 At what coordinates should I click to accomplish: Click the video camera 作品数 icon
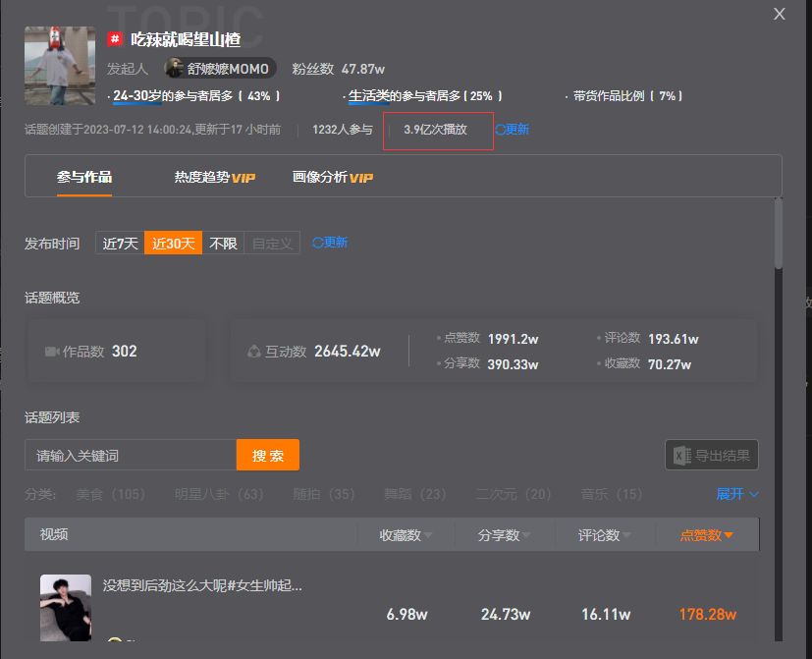52,352
